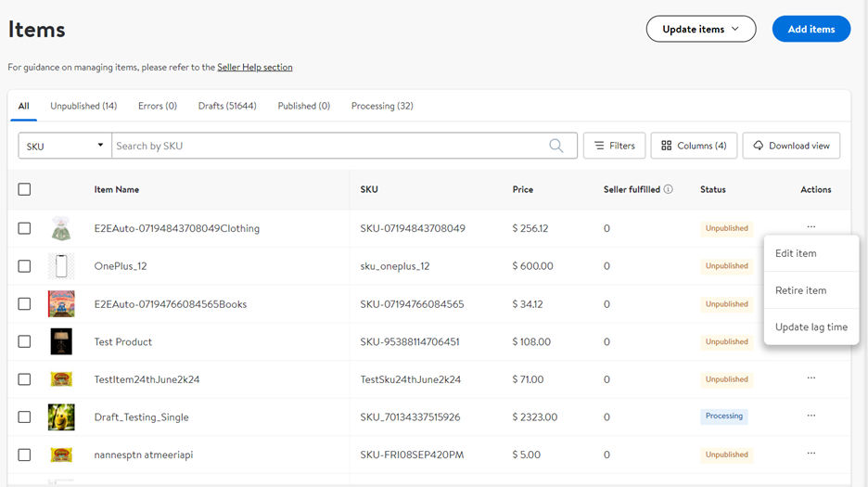Click the Test Product lamp thumbnail
868x487 pixels.
tap(61, 341)
